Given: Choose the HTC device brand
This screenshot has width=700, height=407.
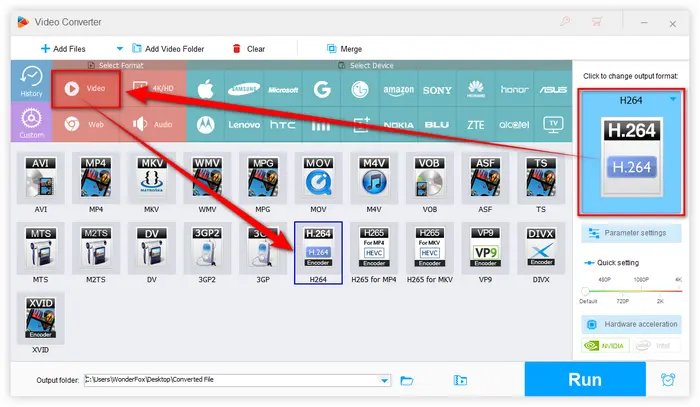Looking at the screenshot, I should (x=283, y=125).
